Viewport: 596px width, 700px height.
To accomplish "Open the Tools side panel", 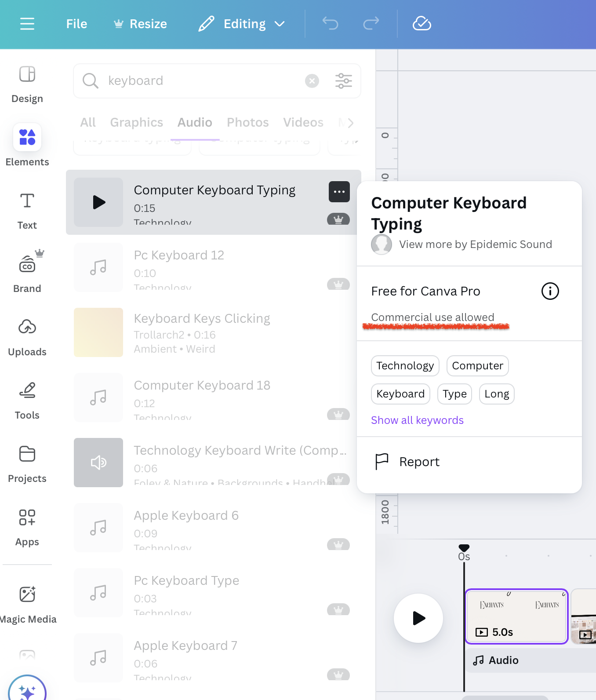I will (x=27, y=401).
